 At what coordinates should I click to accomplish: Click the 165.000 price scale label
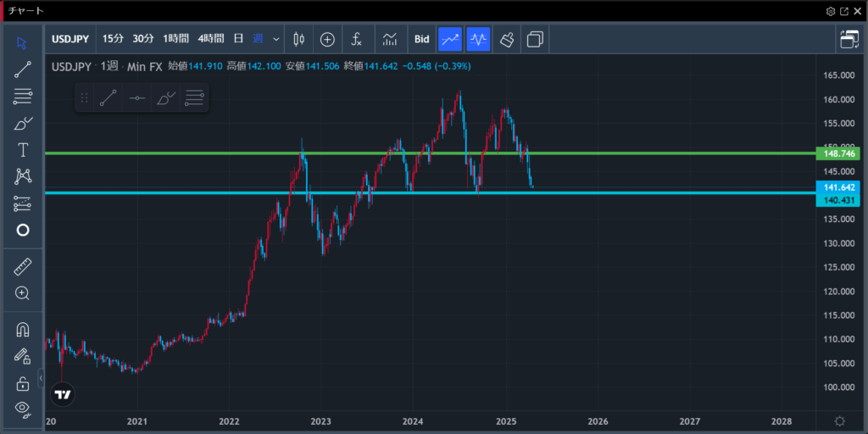point(839,75)
